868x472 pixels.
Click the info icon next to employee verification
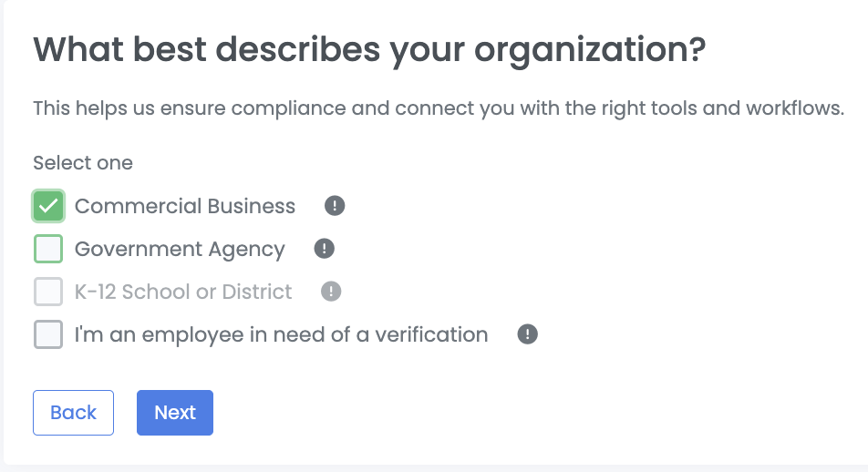[527, 334]
